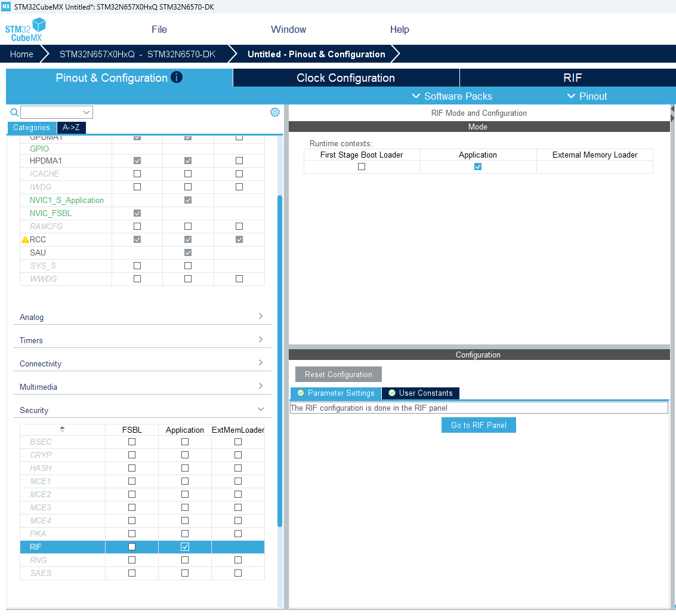The height and width of the screenshot is (616, 676).
Task: Expand the Timers category
Action: pos(142,340)
